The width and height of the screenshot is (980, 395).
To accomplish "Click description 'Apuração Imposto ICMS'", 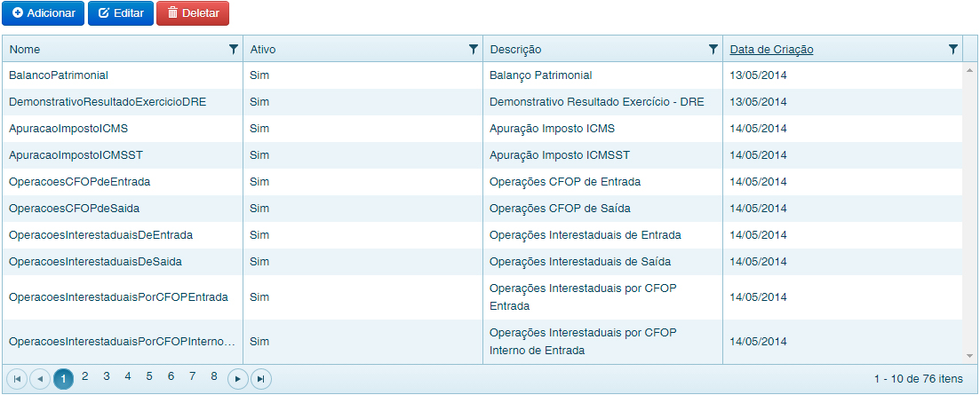I will (x=553, y=129).
